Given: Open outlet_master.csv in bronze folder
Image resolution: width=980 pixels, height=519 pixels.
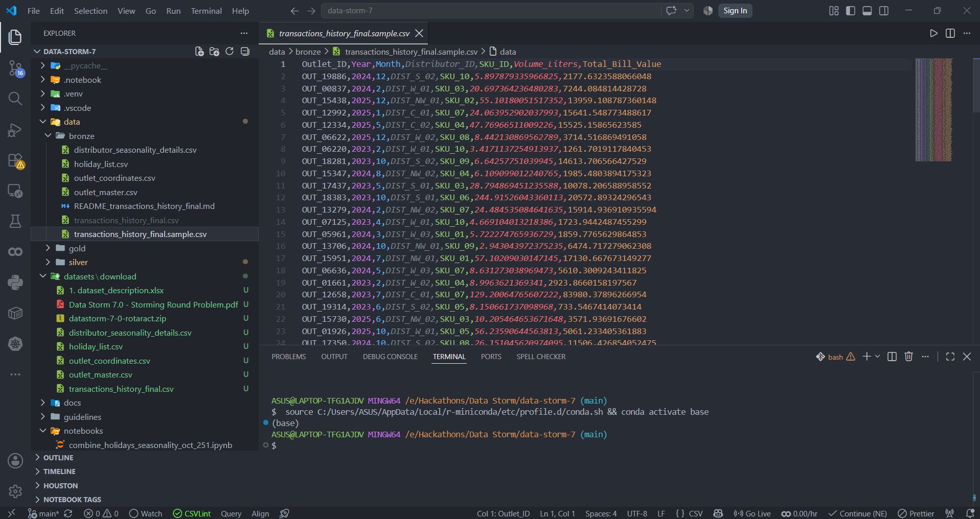Looking at the screenshot, I should point(106,192).
